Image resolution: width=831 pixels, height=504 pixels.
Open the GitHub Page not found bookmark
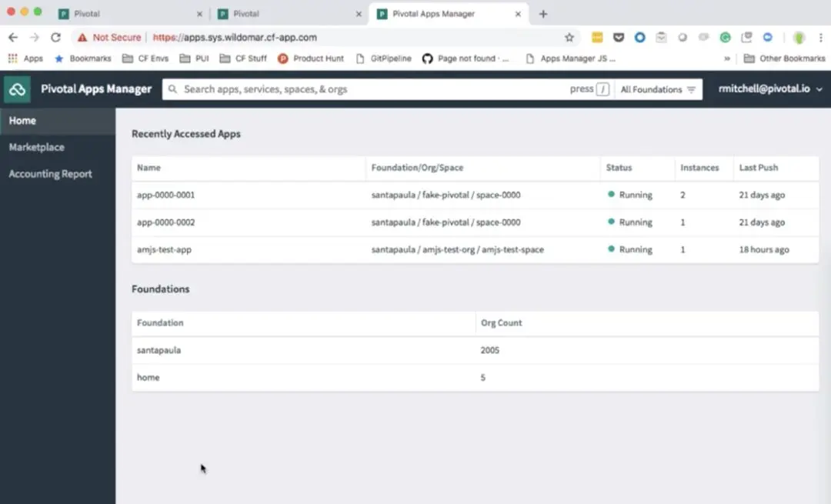click(466, 58)
